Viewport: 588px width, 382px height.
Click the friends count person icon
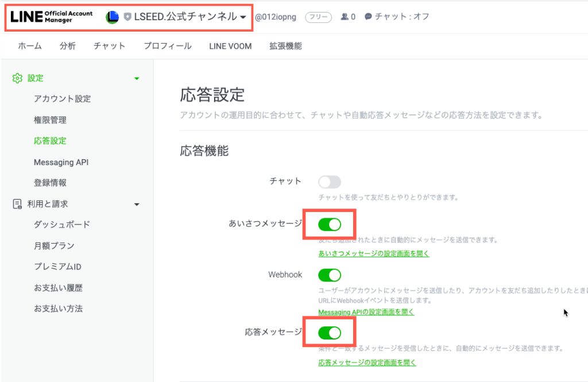pos(344,17)
